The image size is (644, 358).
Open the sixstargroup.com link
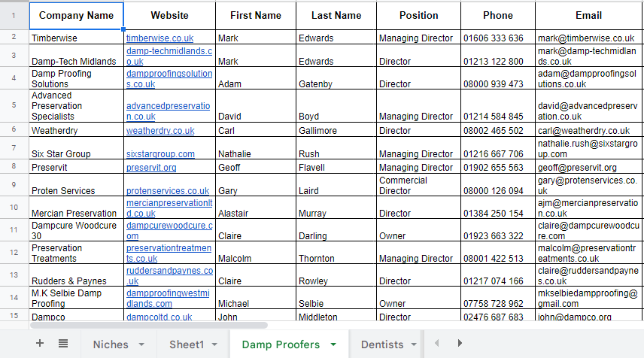160,154
